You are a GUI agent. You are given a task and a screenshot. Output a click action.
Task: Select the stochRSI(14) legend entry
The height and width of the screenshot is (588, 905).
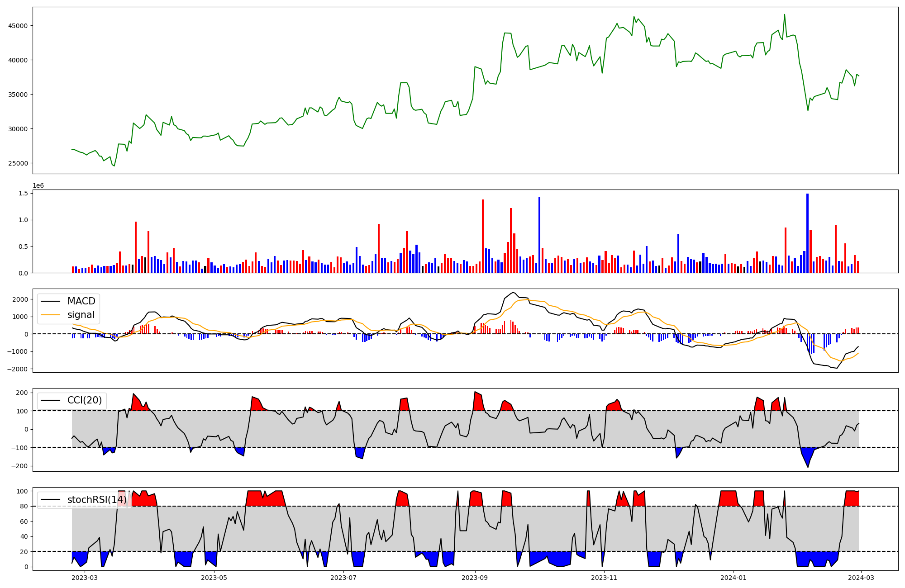[97, 500]
